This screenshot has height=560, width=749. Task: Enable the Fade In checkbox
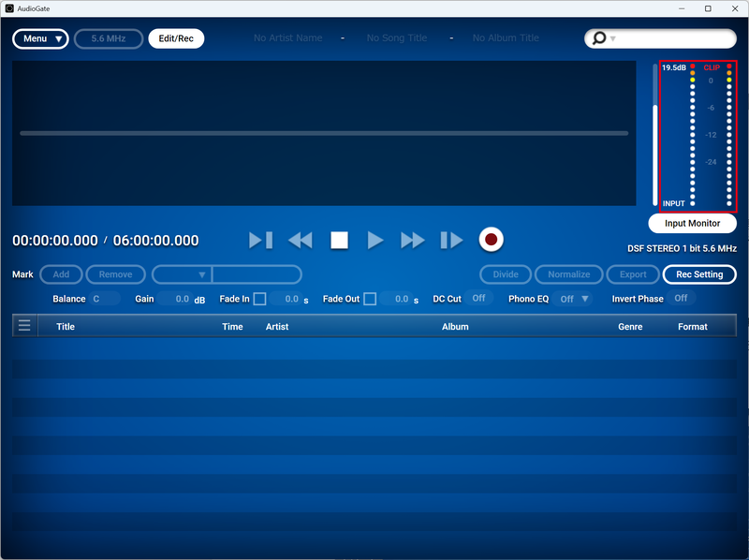tap(260, 299)
